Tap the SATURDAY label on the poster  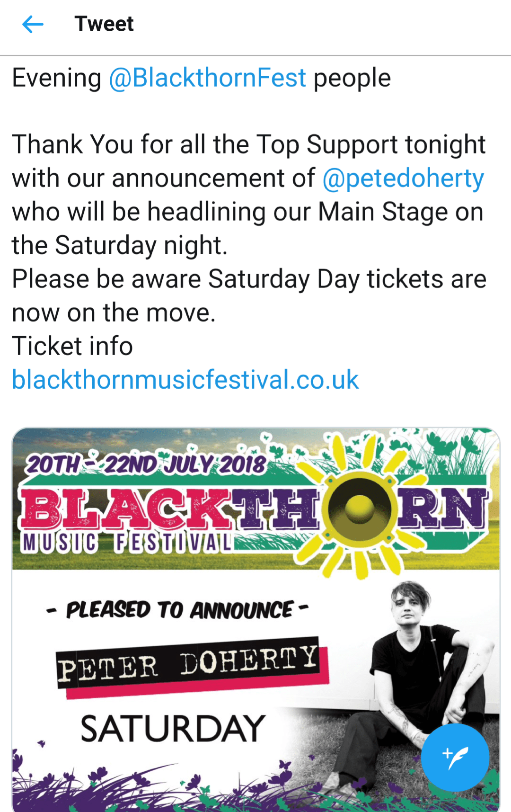click(172, 729)
